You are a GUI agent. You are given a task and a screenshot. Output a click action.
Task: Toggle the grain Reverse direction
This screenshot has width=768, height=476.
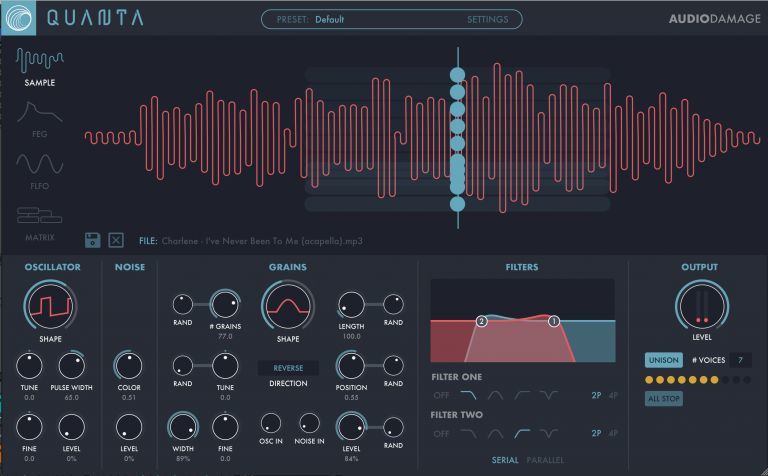click(288, 368)
